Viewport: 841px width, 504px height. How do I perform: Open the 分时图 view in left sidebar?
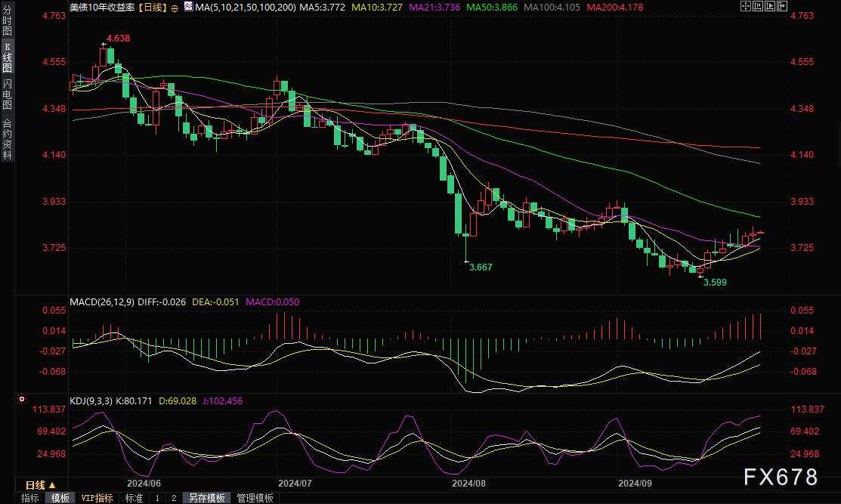click(x=7, y=20)
